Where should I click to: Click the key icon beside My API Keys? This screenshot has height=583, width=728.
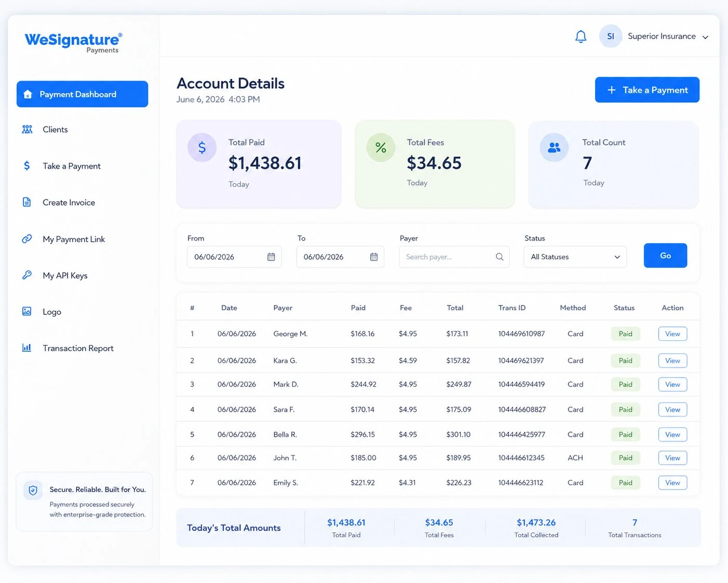[27, 275]
